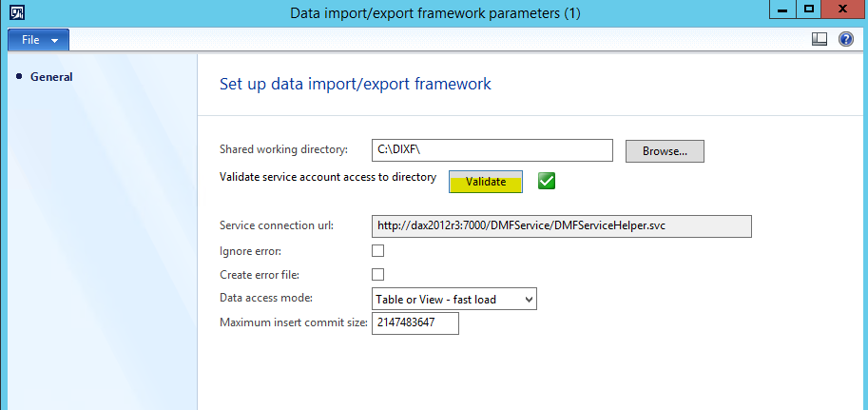The image size is (868, 410).
Task: Tick the Create error file checkbox
Action: pos(377,275)
